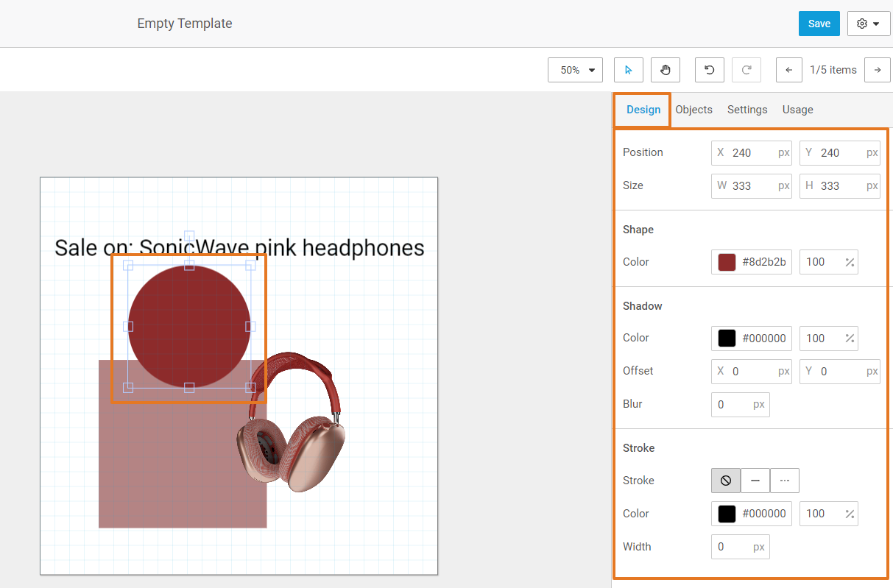This screenshot has height=588, width=893.
Task: Set stroke to none
Action: point(726,481)
